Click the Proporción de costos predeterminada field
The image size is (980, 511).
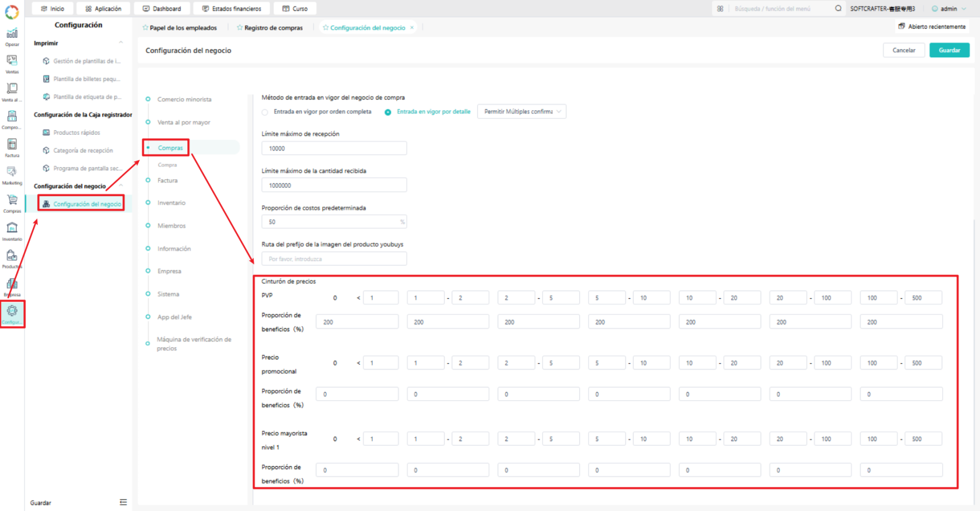coord(334,222)
